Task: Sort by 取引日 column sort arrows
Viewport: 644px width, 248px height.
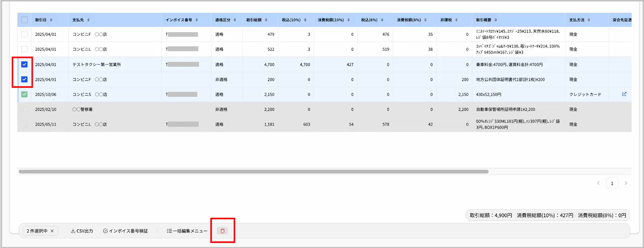Action: click(x=51, y=20)
